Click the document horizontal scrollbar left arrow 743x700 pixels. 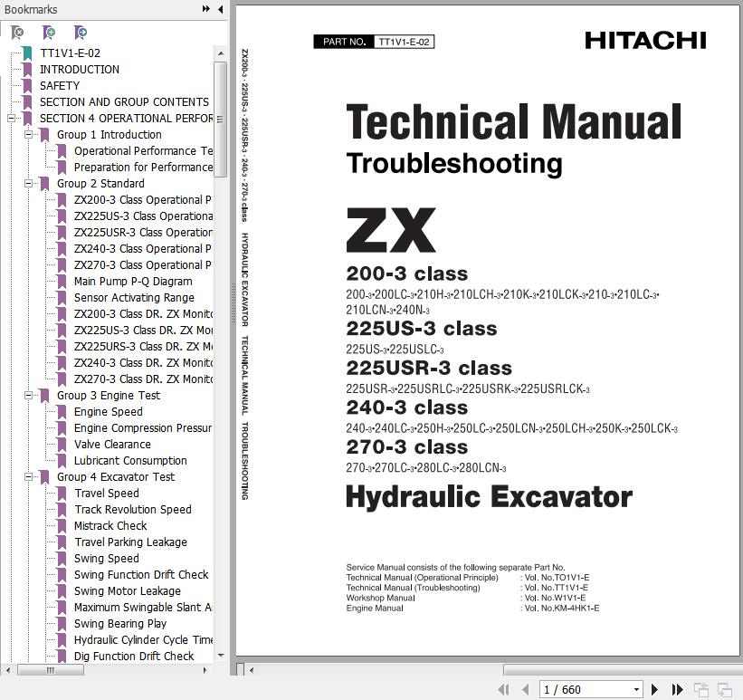tap(252, 670)
